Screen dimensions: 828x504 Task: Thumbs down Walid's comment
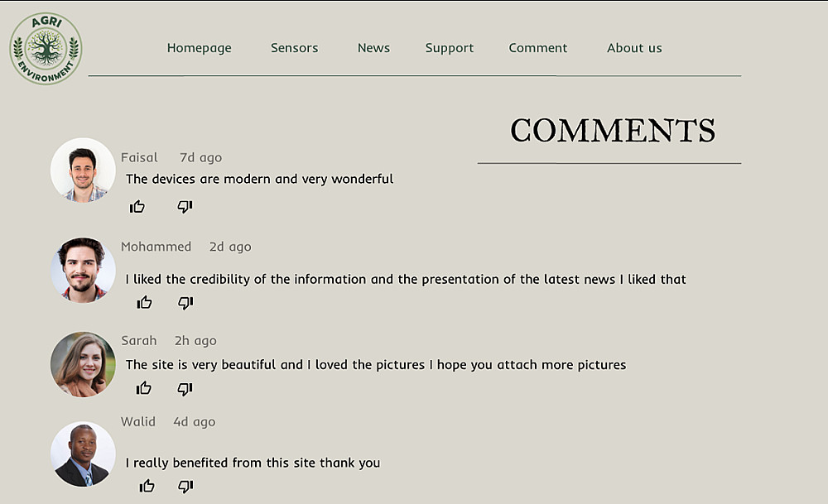[x=185, y=486]
